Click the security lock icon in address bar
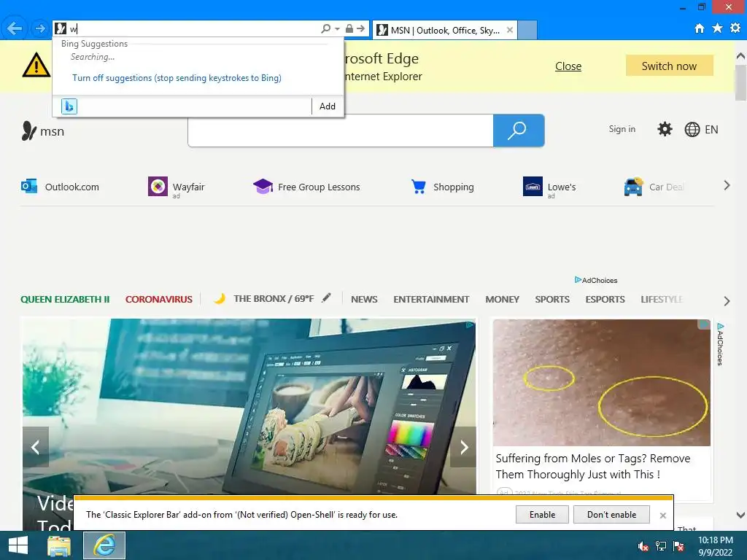This screenshot has height=560, width=747. point(349,28)
